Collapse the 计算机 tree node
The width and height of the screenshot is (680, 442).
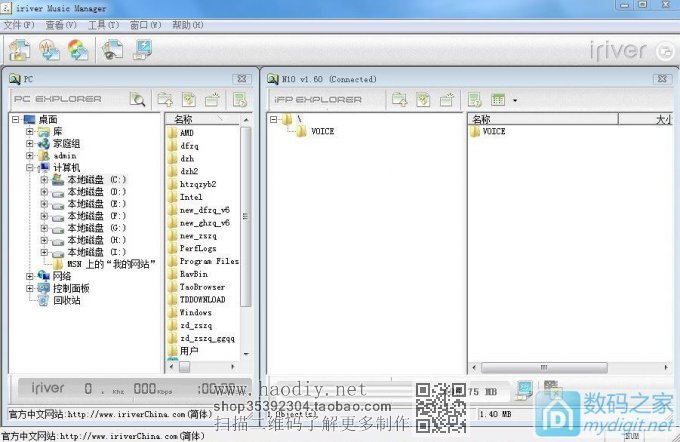coord(30,168)
